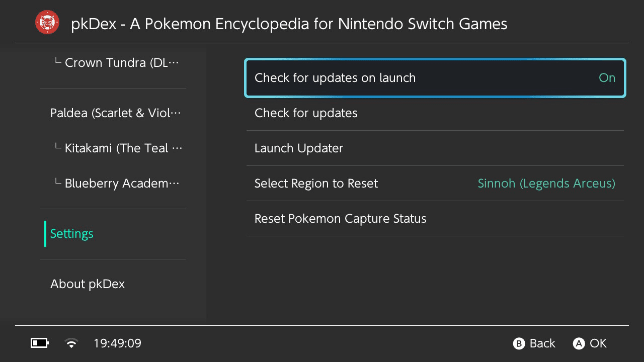Click the Wi-Fi signal icon
The image size is (644, 362).
point(72,343)
